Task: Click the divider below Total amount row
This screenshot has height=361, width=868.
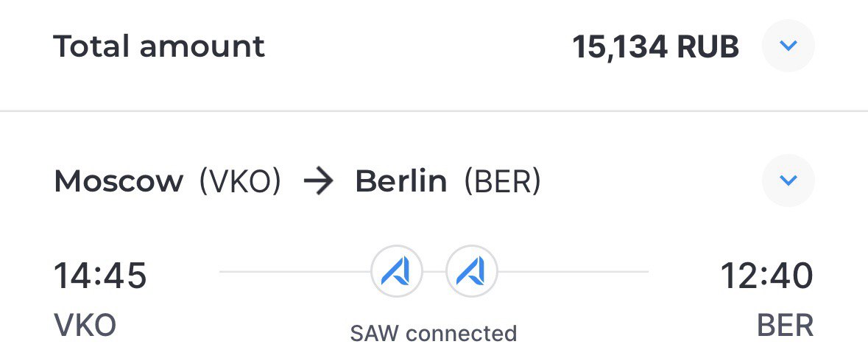Action: 434,111
